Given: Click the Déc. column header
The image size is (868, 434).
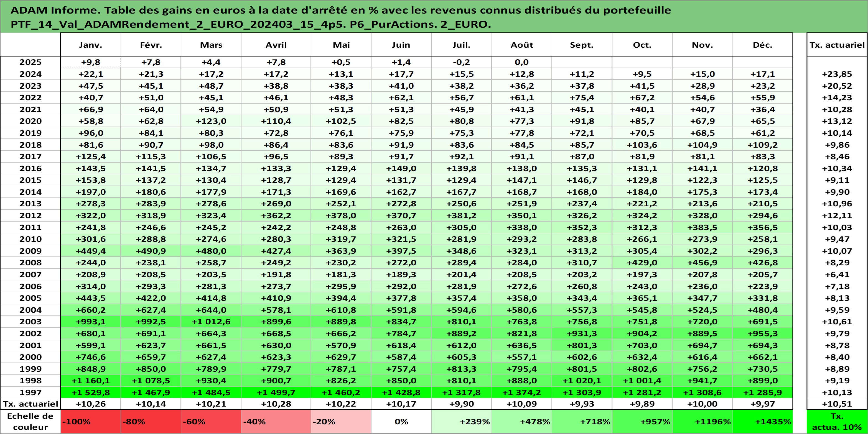Looking at the screenshot, I should [763, 45].
